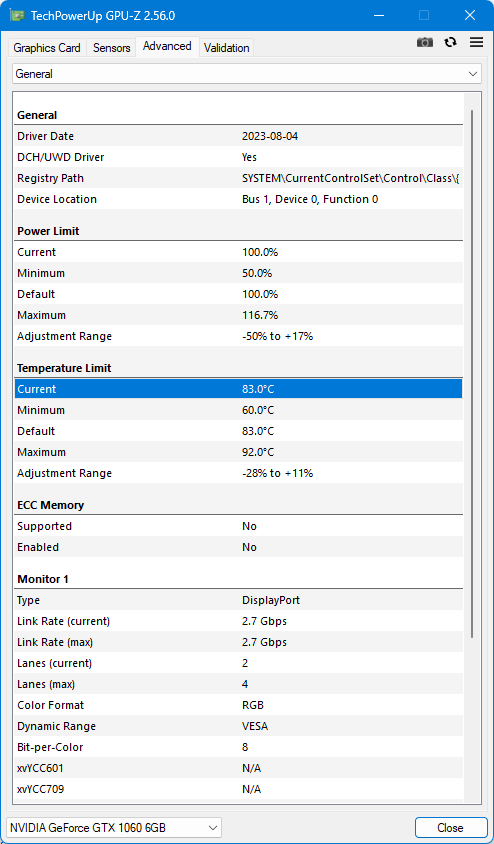Select the Link Rate (max) row

click(238, 642)
